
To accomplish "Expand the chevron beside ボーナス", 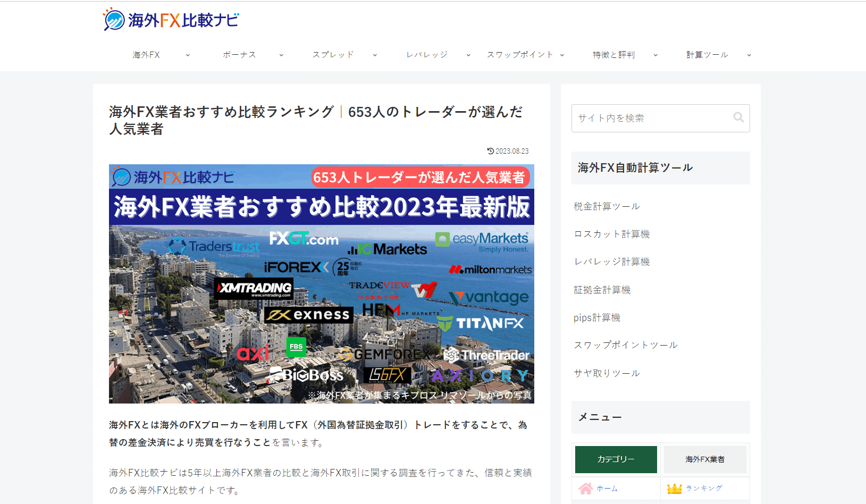I will click(x=281, y=55).
